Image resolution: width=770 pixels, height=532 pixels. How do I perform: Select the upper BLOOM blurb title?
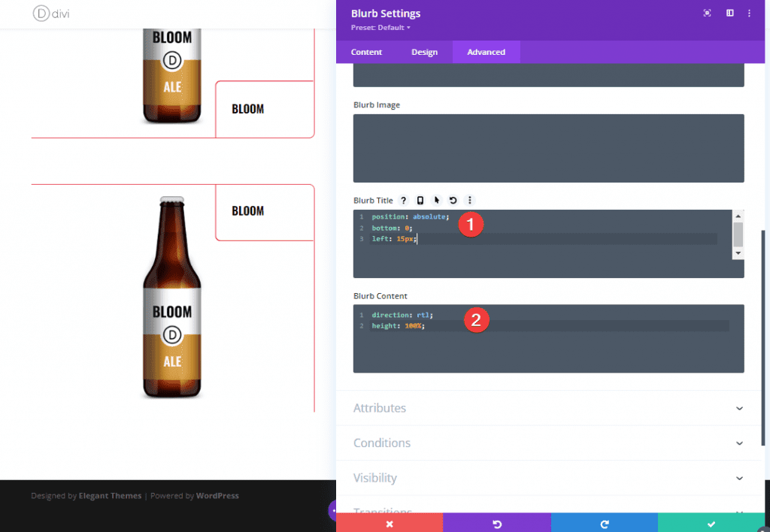(x=247, y=109)
